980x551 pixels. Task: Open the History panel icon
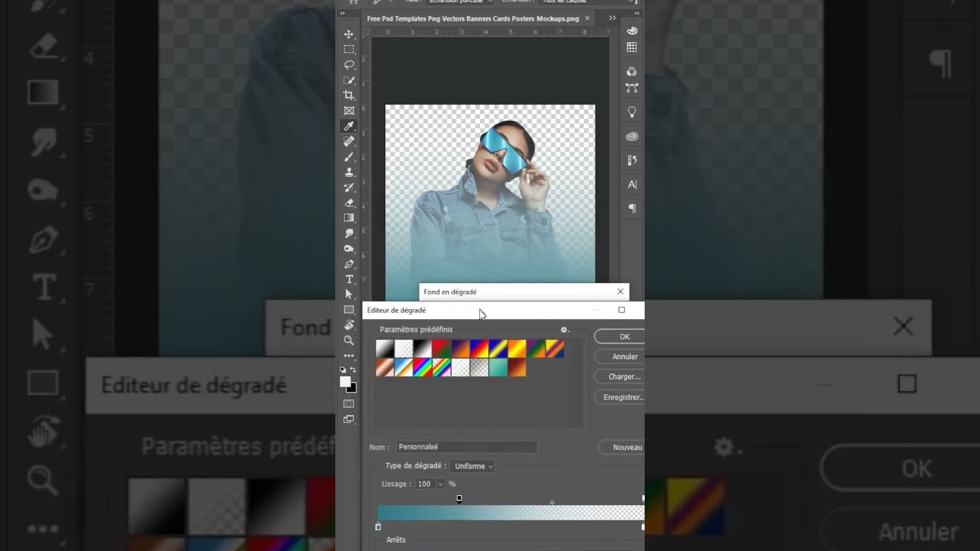pos(632,160)
